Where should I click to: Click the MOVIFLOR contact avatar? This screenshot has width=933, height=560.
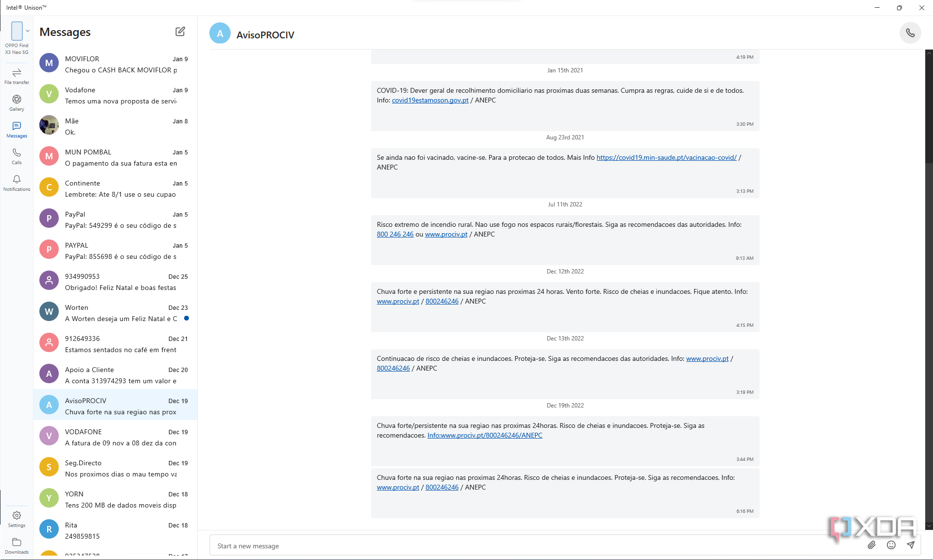point(49,63)
